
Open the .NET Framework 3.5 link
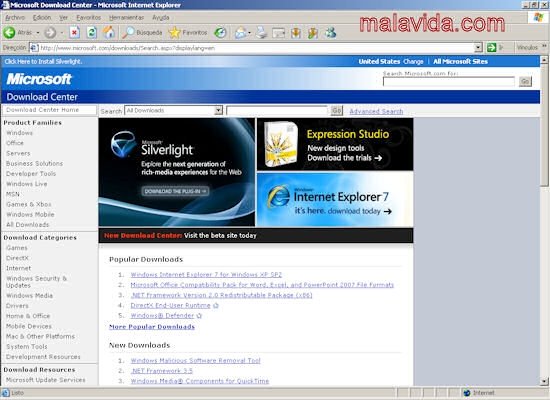(162, 371)
